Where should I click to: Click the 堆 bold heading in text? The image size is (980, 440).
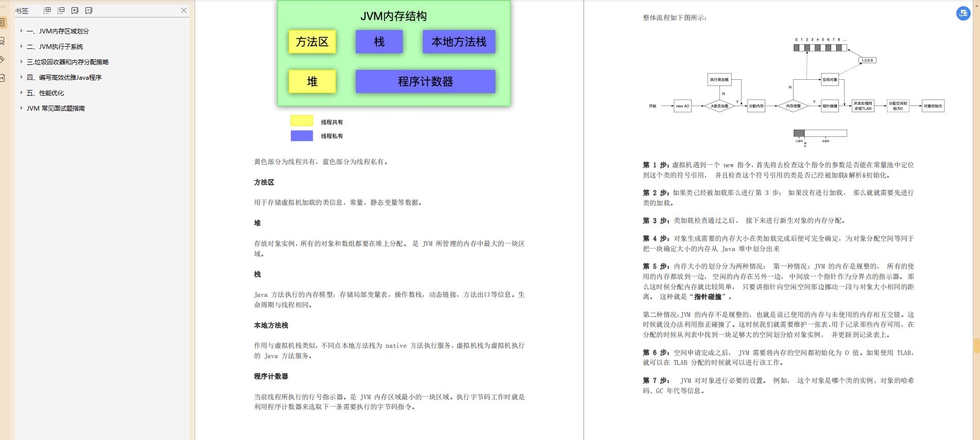(257, 223)
